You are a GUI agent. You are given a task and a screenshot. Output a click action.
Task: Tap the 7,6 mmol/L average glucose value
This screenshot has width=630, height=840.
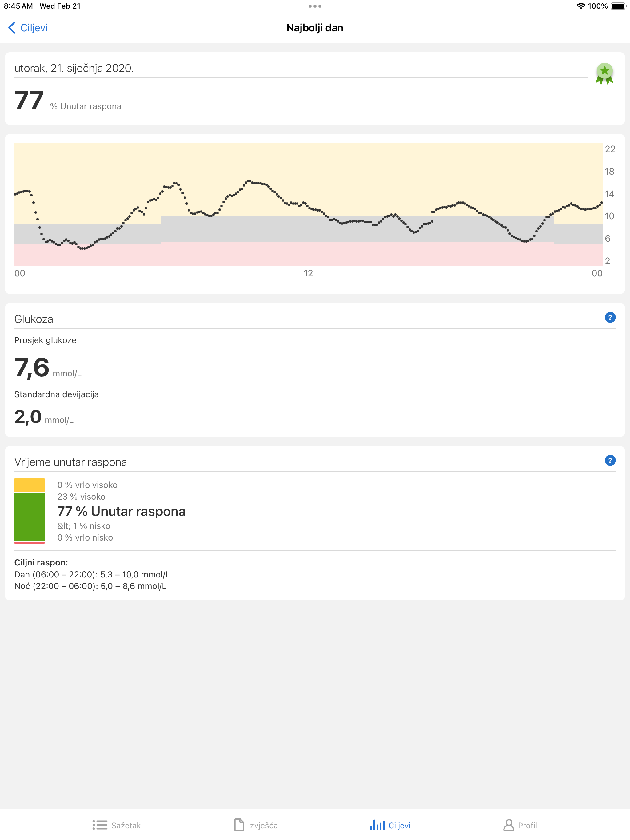pos(32,368)
